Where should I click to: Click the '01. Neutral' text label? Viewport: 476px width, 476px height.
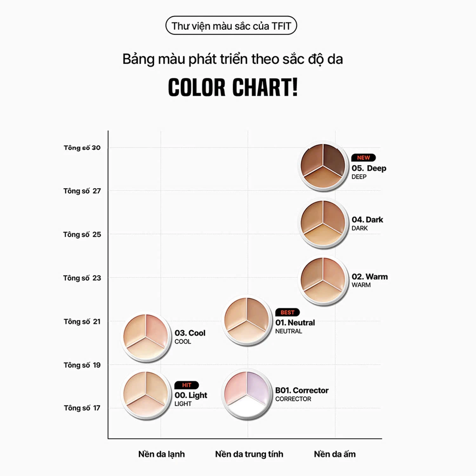pos(295,323)
